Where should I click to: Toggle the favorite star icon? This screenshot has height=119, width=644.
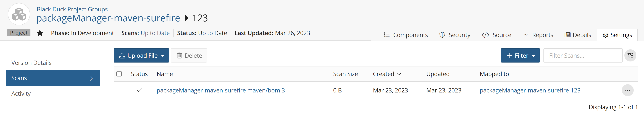(x=40, y=33)
